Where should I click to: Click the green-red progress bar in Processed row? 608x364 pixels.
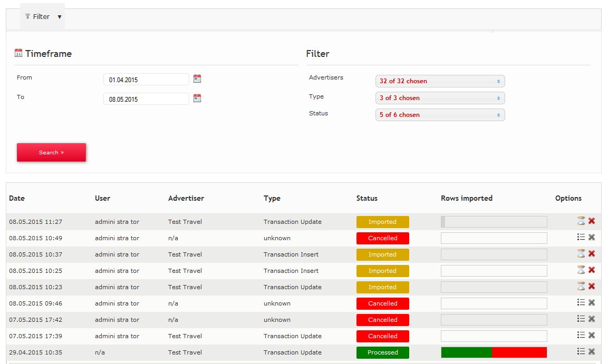pyautogui.click(x=494, y=352)
